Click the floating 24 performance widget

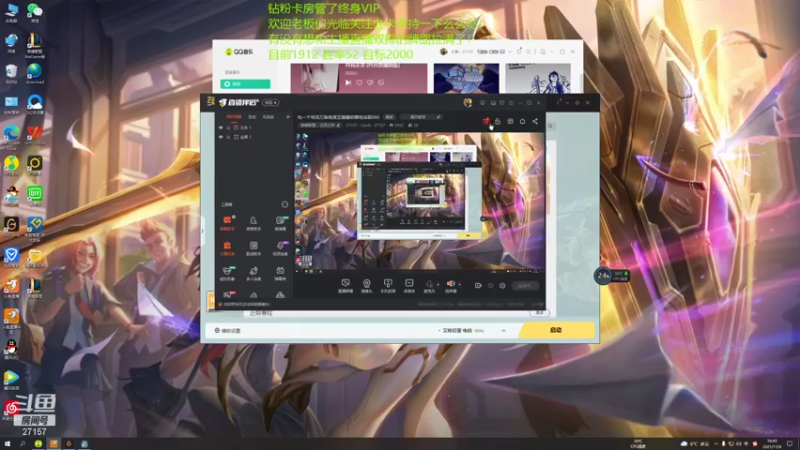click(x=604, y=276)
